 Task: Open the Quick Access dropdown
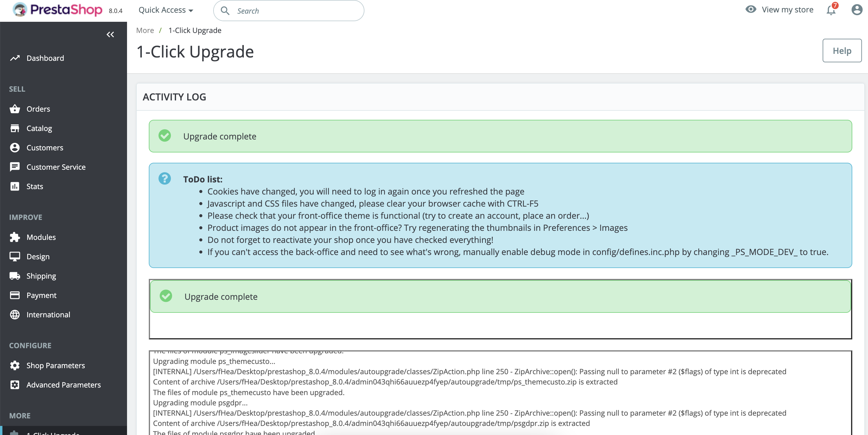click(x=165, y=10)
